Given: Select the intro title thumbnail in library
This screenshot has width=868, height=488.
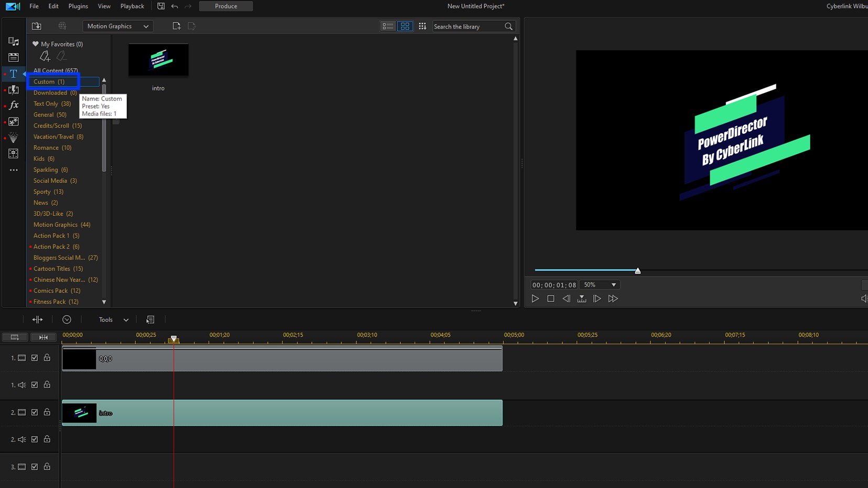Looking at the screenshot, I should 158,60.
